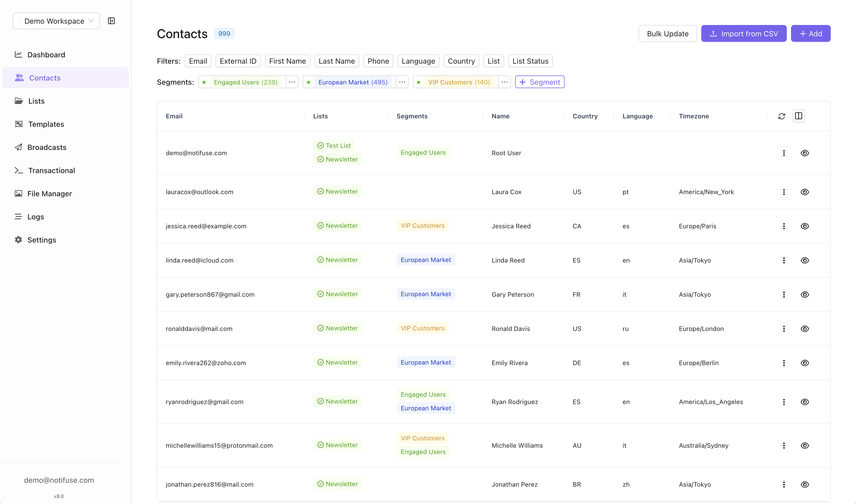Viewport: 856px width, 504px height.
Task: Click the eye icon for Jessica Reed
Action: [x=804, y=226]
